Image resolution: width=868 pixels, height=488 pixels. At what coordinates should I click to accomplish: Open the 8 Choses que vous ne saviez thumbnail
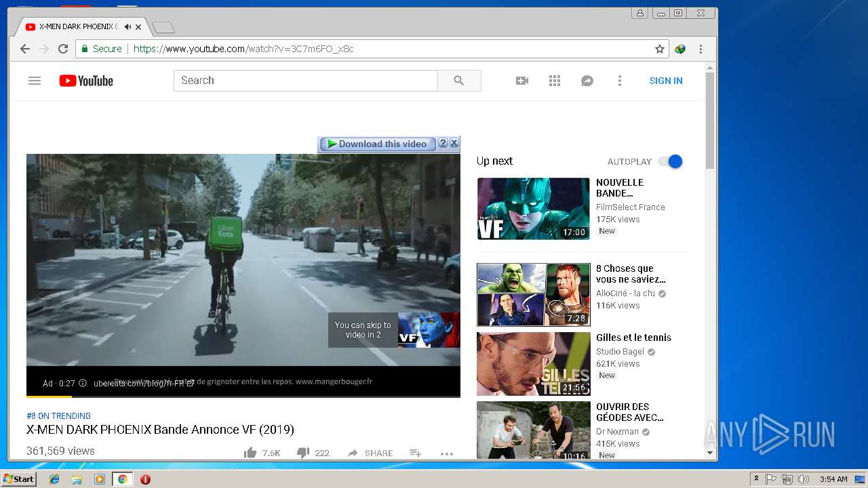(534, 295)
